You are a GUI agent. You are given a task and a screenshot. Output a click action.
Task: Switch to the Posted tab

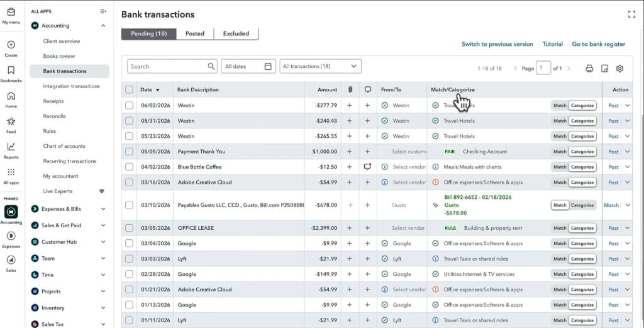tap(195, 34)
